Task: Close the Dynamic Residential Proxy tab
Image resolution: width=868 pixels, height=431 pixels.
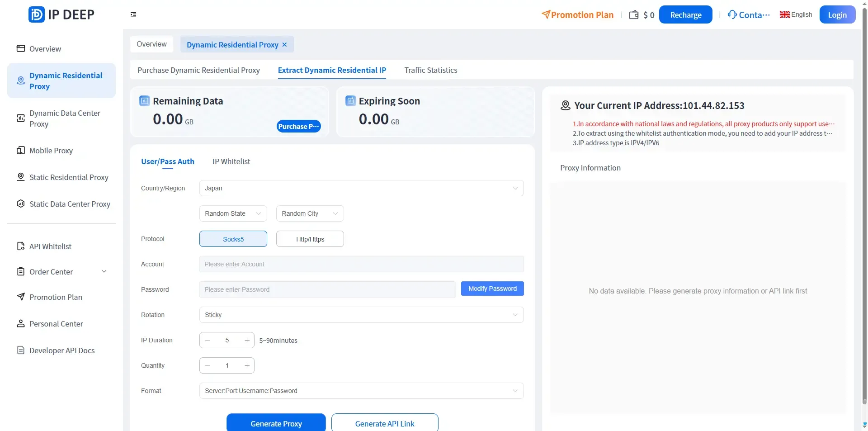Action: coord(284,45)
